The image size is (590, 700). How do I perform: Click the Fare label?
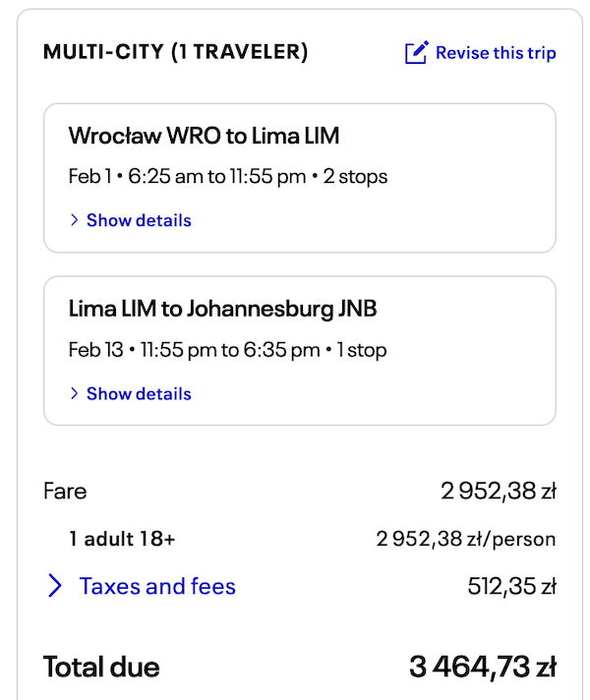pyautogui.click(x=65, y=491)
